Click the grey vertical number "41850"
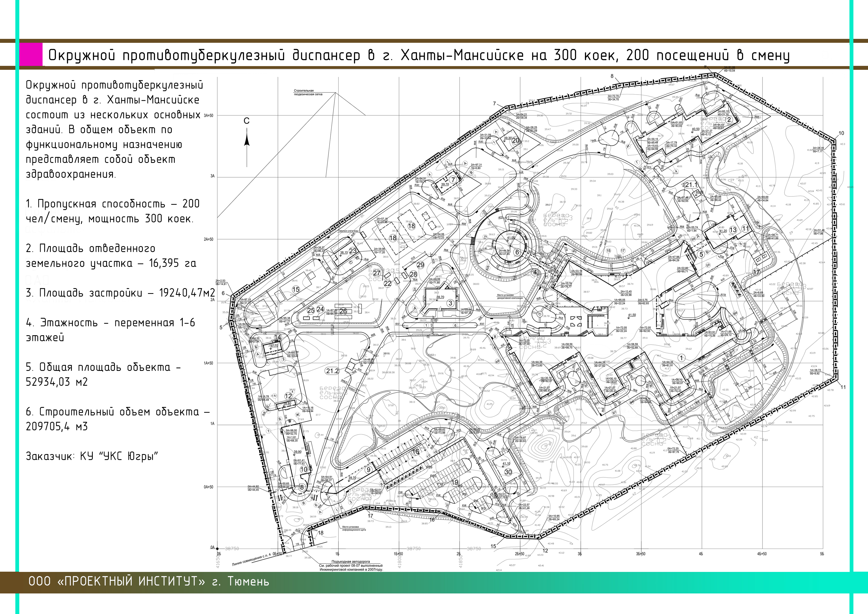The width and height of the screenshot is (868, 614). 460,562
